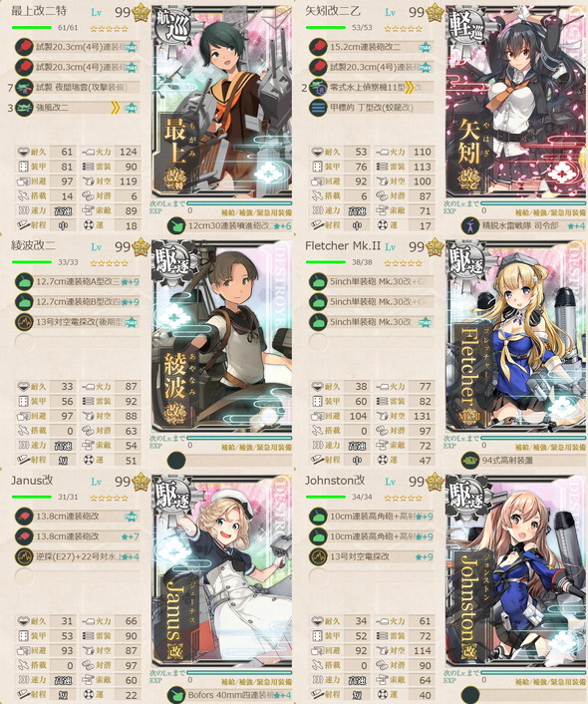Click 綾波改二's empty fourth equipment slot

click(x=24, y=342)
